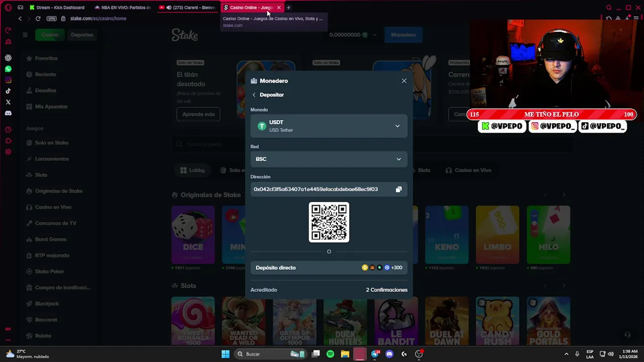644x362 pixels.
Task: Reload the page in the browser
Action: [38, 19]
